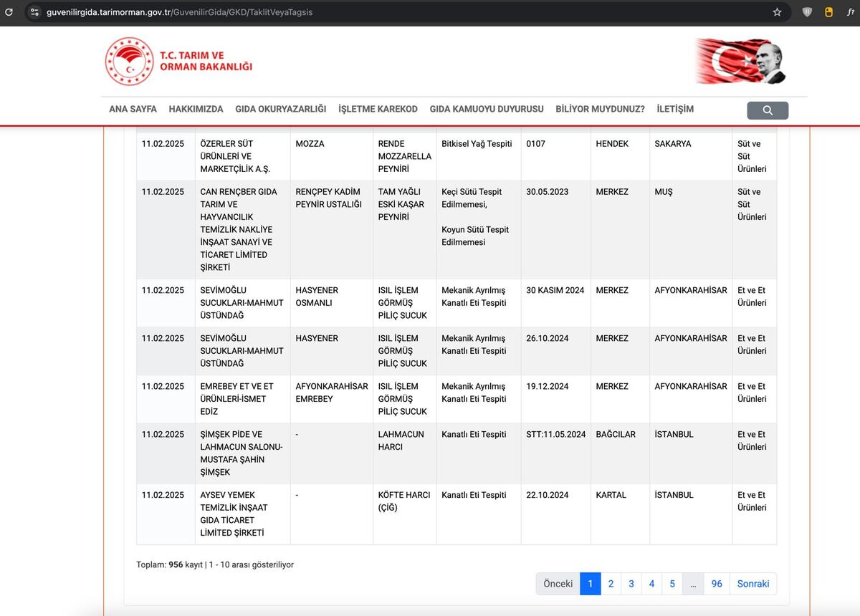Go to last page 96
860x616 pixels.
coord(717,584)
